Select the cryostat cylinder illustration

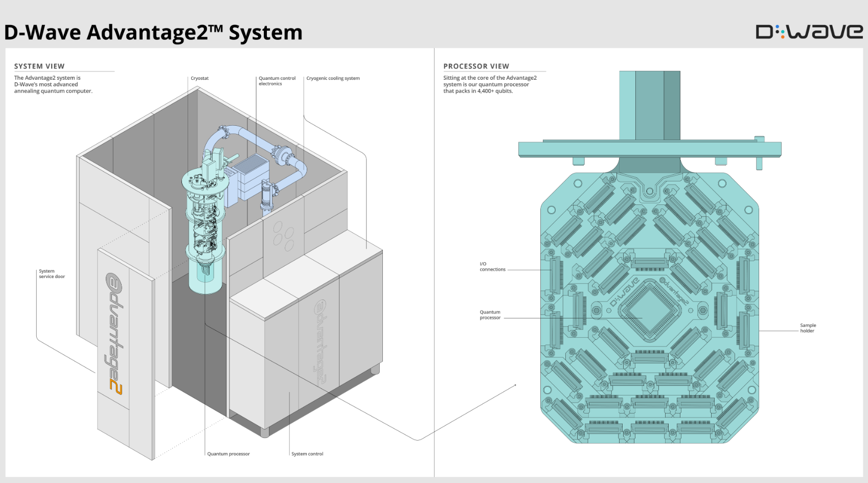coord(205,230)
